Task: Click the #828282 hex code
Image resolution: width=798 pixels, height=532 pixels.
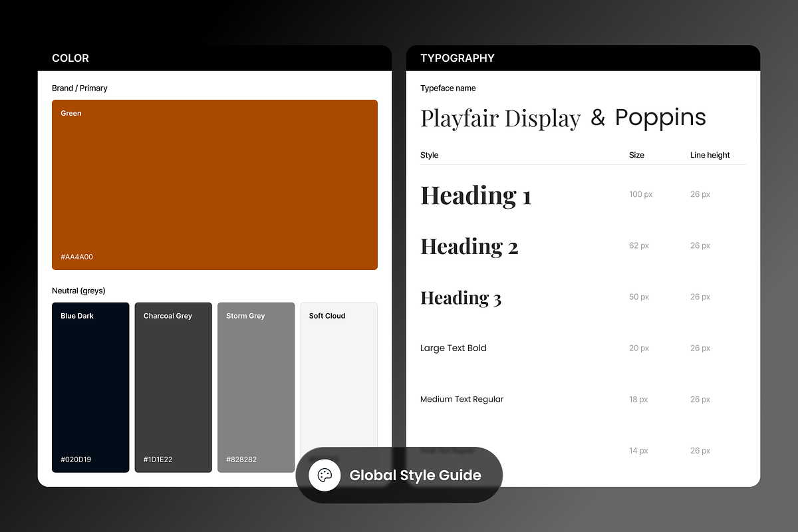Action: tap(241, 460)
